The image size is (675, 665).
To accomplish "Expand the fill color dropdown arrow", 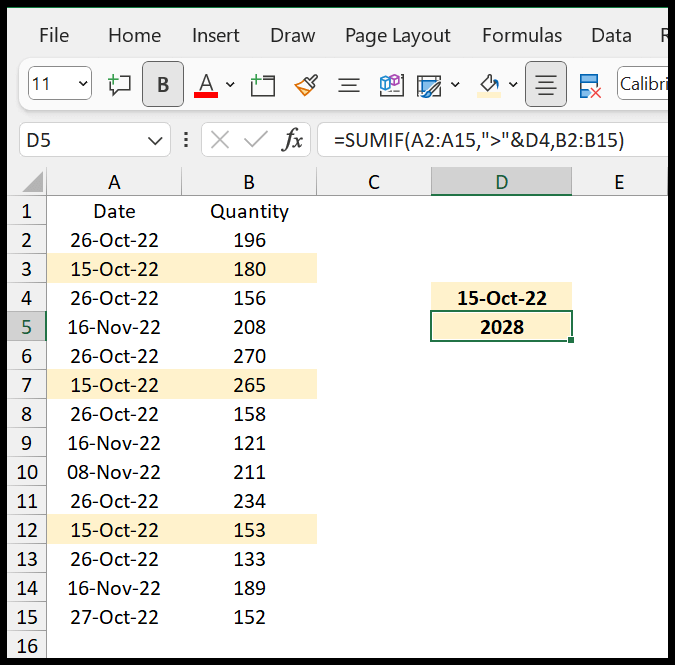I will [513, 84].
